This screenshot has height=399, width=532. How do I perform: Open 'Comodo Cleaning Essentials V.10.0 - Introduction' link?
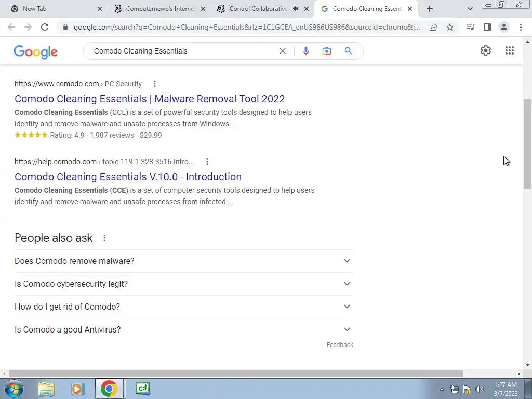tap(128, 177)
